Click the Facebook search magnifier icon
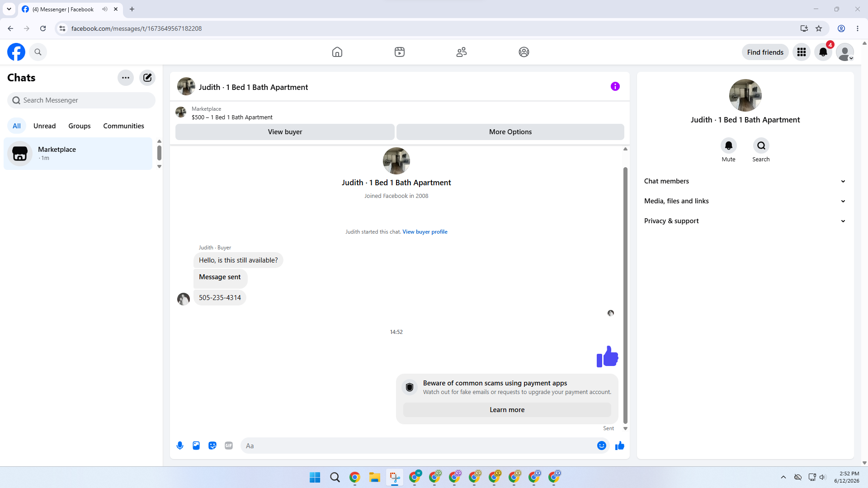The width and height of the screenshot is (868, 488). (38, 52)
